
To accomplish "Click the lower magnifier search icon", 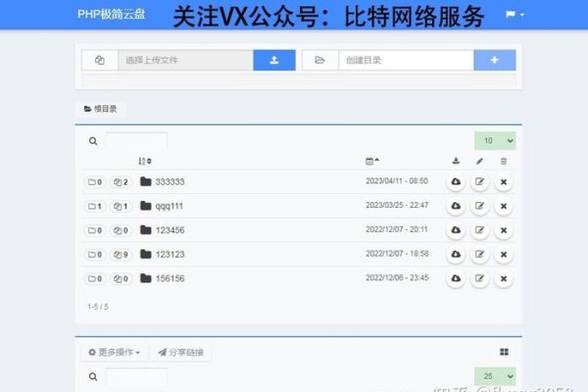I will [x=93, y=376].
